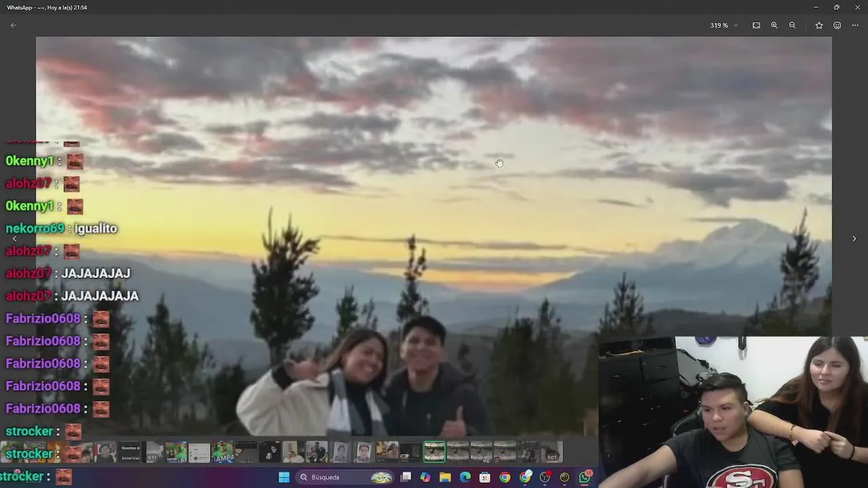Image resolution: width=868 pixels, height=488 pixels.
Task: Click the alohz07 JAJAJAJAJA chat message
Action: [x=72, y=296]
